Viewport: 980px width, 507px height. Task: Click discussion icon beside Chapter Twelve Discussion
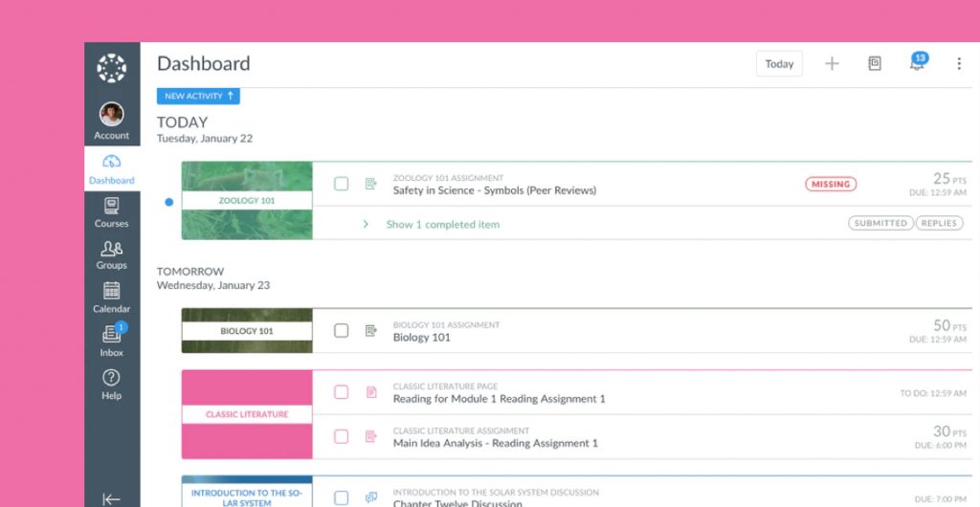371,497
